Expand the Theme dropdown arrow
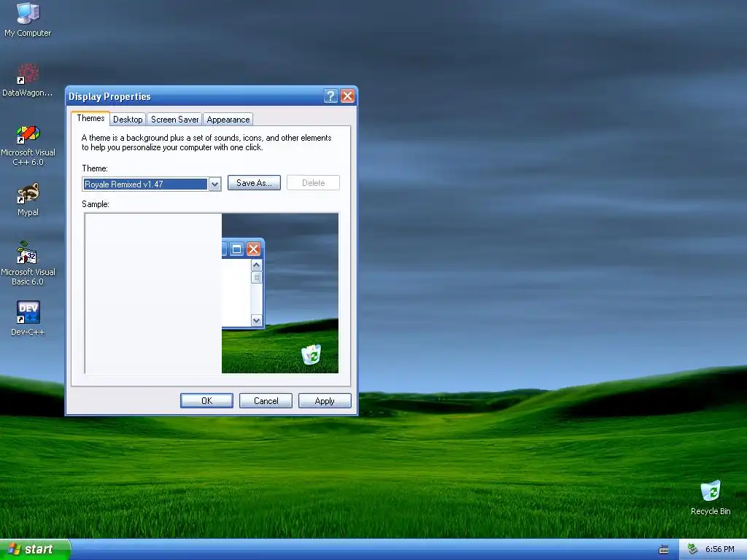 [x=215, y=184]
